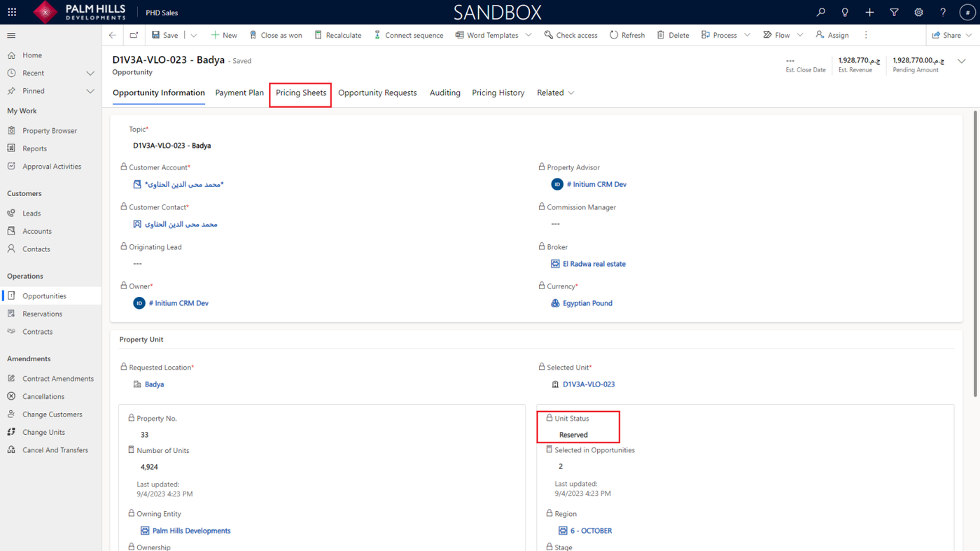The width and height of the screenshot is (980, 551).
Task: Open the settings gear icon
Action: [918, 12]
